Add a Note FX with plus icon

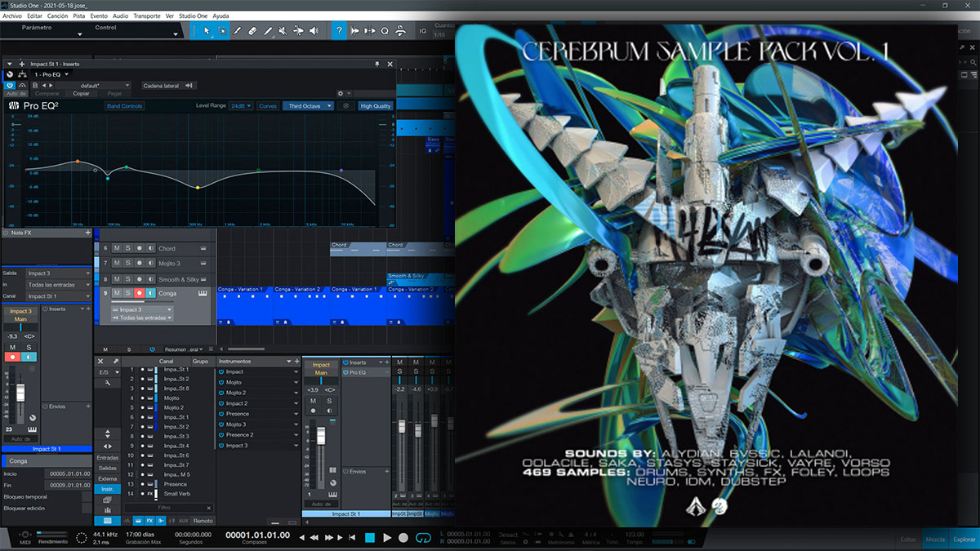[88, 233]
